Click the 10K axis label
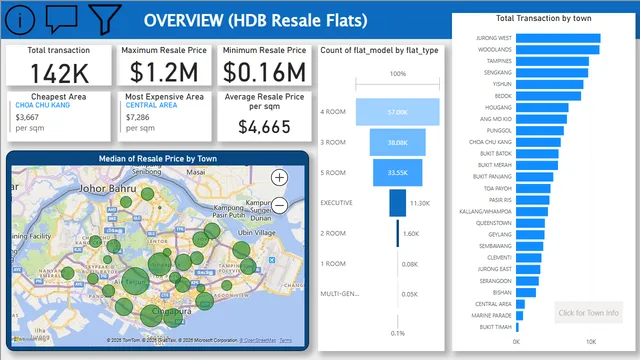640x360 pixels. 591,342
